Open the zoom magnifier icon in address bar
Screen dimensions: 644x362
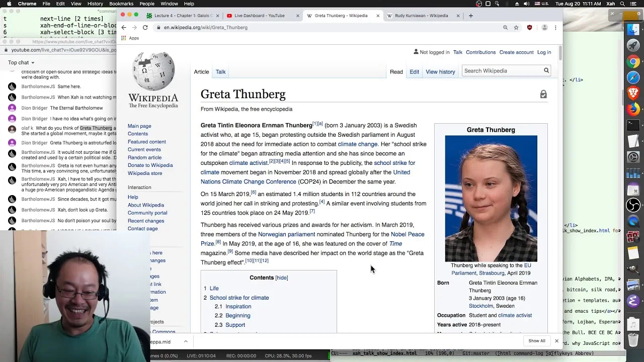[x=505, y=28]
